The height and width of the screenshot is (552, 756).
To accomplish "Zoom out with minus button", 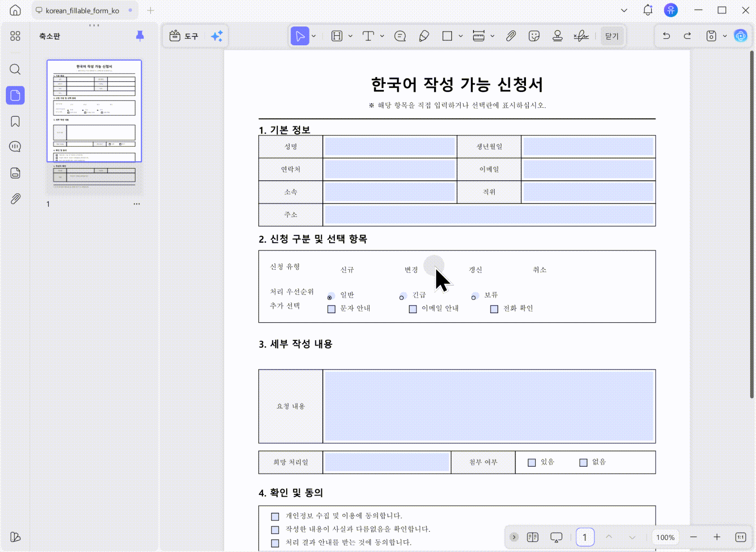I will 694,537.
